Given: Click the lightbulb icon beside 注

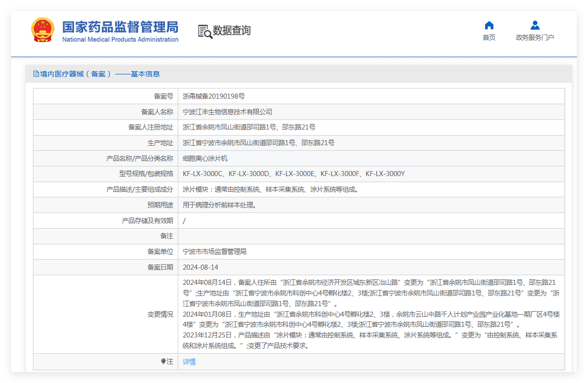Looking at the screenshot, I should pos(164,361).
